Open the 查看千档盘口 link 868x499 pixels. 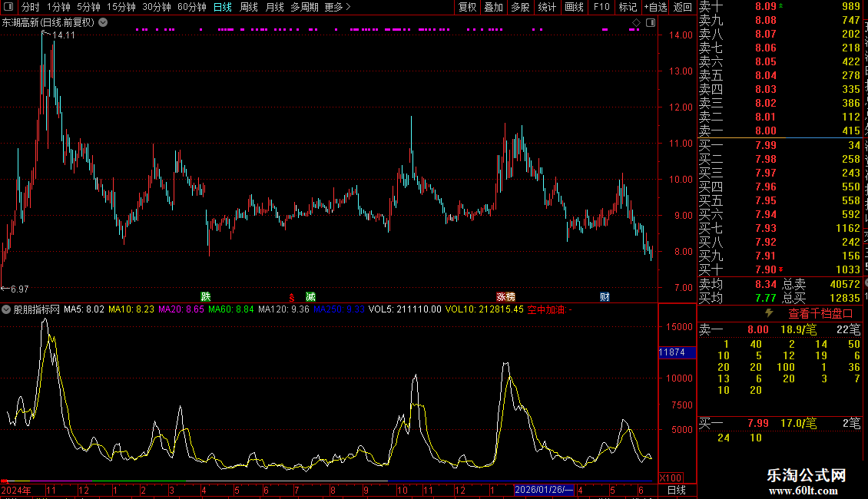click(820, 314)
